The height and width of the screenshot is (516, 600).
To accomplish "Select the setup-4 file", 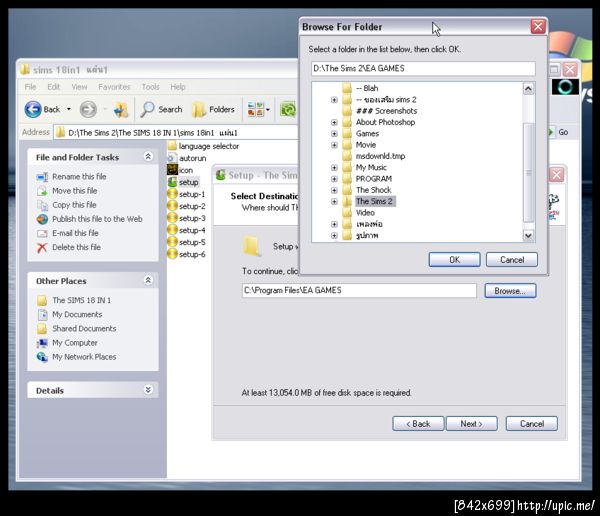I will pyautogui.click(x=186, y=230).
